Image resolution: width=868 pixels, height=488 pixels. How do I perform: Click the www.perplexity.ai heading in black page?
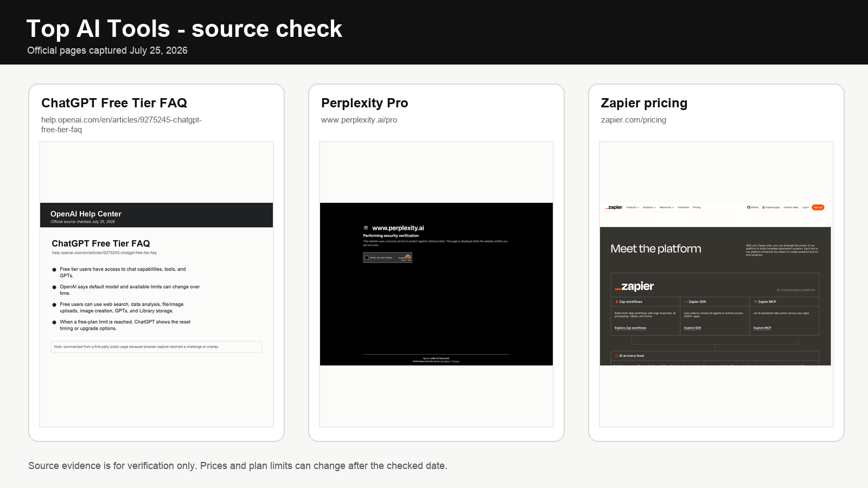tap(398, 228)
